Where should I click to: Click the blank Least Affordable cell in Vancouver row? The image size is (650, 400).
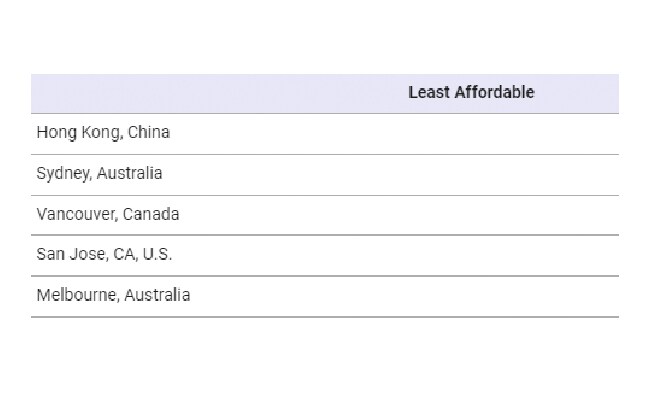(x=471, y=215)
